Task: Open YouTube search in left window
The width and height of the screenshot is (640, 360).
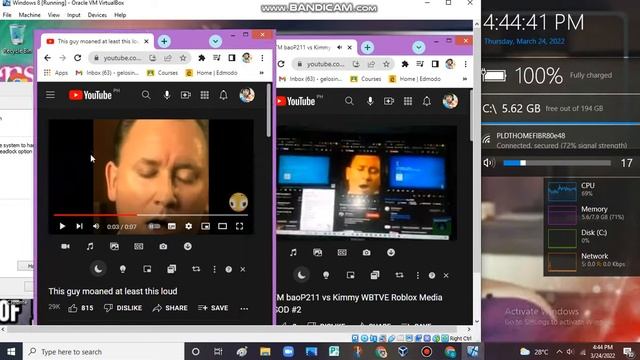Action: [x=146, y=95]
